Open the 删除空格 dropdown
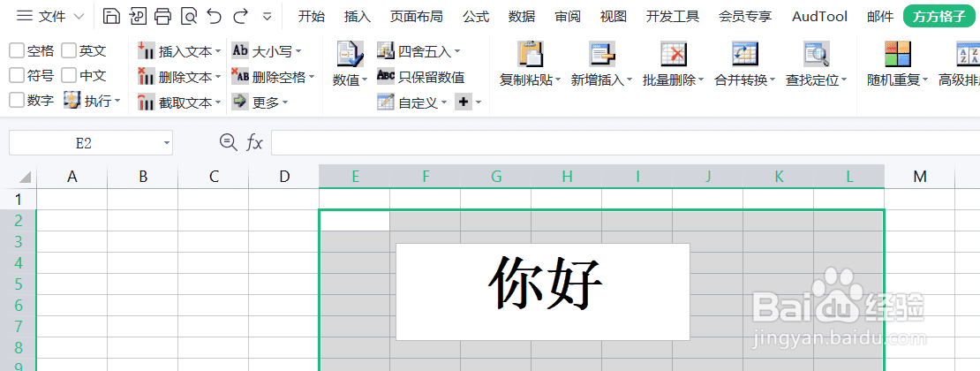Viewport: 980px width, 371px height. point(273,77)
